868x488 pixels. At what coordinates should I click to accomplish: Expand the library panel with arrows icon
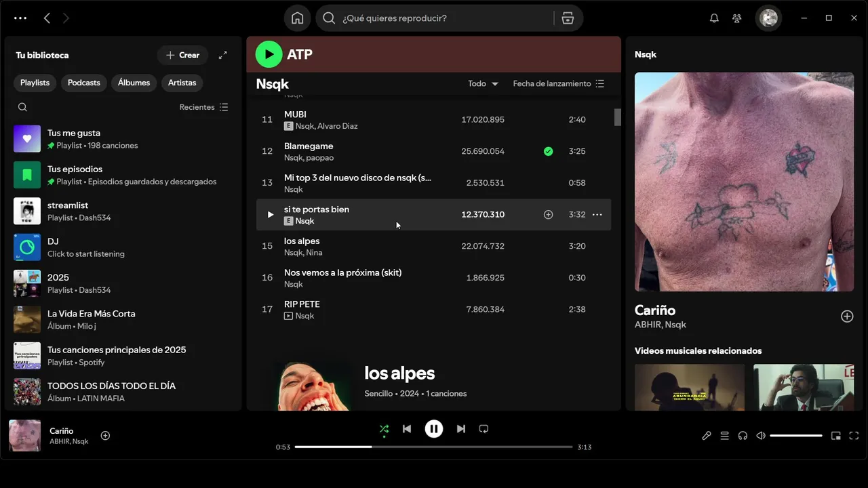tap(222, 56)
